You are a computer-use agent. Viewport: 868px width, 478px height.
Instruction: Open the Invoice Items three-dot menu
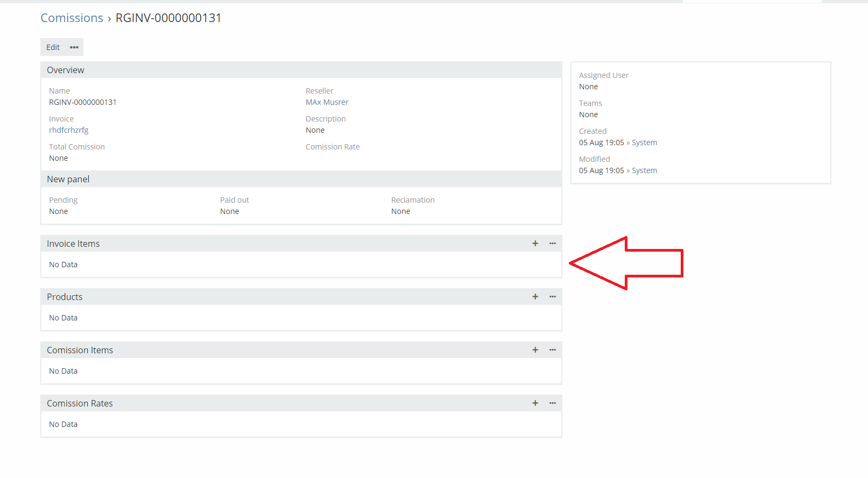(552, 244)
